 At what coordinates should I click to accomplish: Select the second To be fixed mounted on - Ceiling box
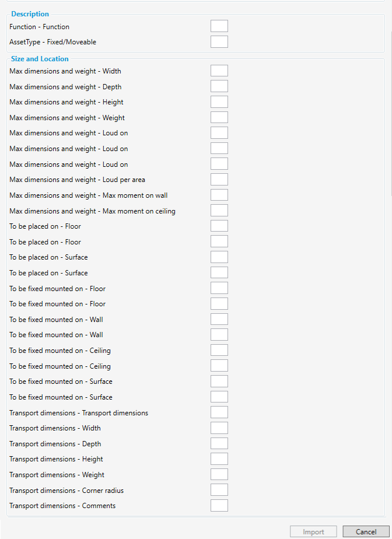point(219,366)
